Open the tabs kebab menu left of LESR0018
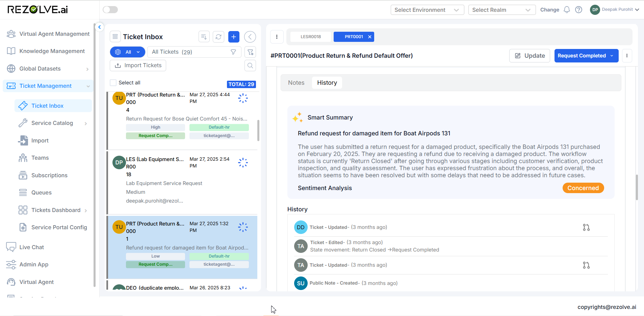Image resolution: width=644 pixels, height=316 pixels. click(x=277, y=37)
